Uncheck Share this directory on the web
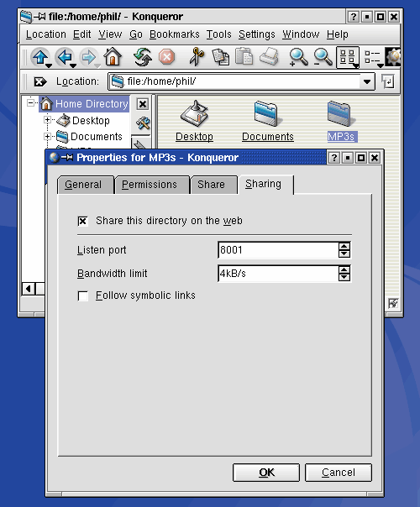Viewport: 420px width, 507px height. point(83,221)
